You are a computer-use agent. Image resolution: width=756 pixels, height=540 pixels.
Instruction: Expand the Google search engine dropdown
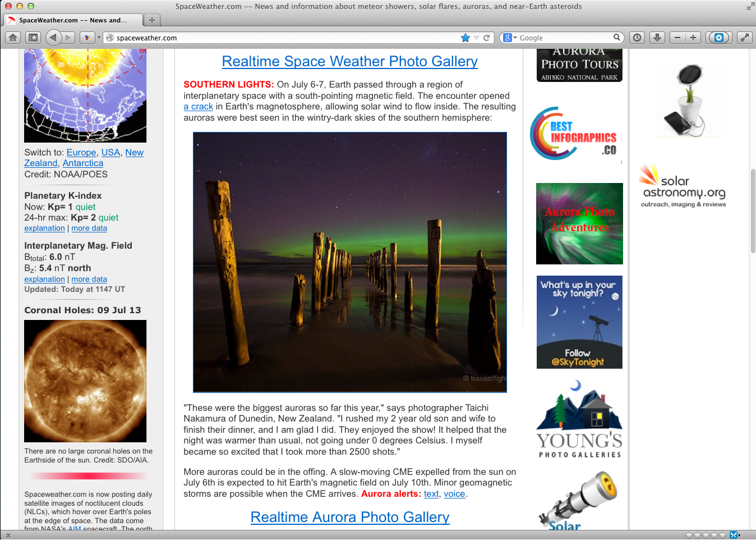[510, 38]
